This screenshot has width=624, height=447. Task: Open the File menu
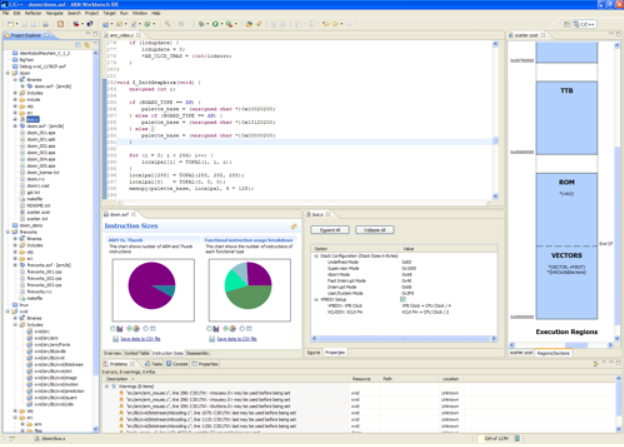click(x=6, y=13)
